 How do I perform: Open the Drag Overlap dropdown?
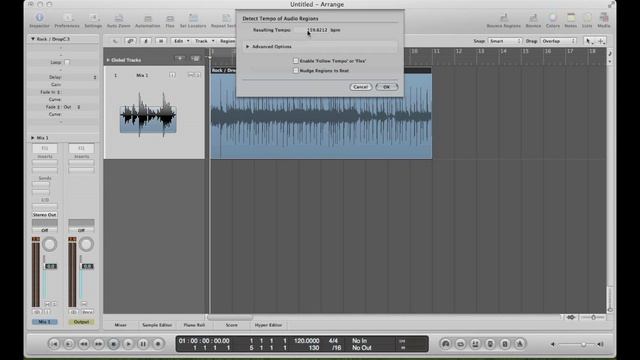[558, 41]
